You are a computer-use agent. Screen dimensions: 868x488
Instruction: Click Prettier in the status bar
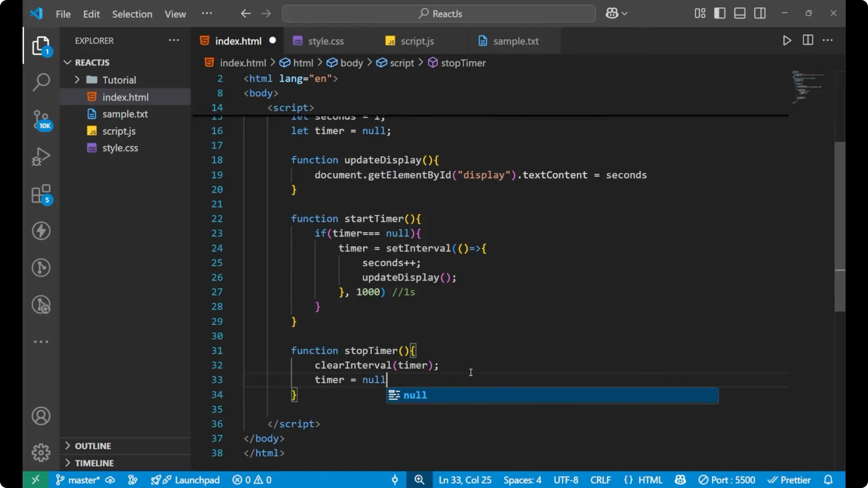(790, 480)
